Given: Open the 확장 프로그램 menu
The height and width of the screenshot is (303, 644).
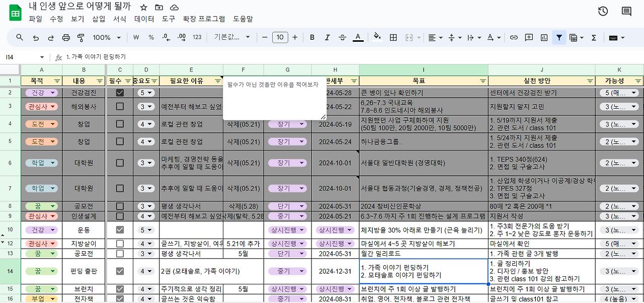Looking at the screenshot, I should tap(204, 19).
